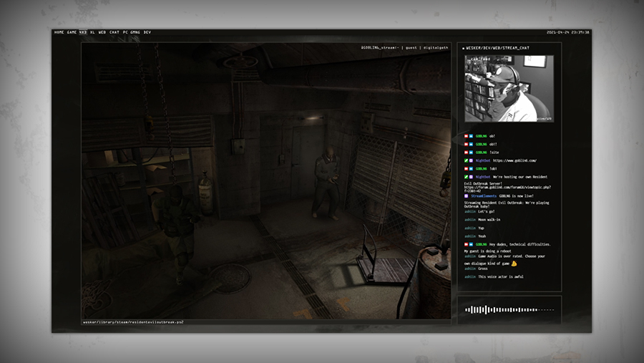This screenshot has height=363, width=644.
Task: Click the residentteviloutbreak.ps2 file path text
Action: pyautogui.click(x=133, y=322)
